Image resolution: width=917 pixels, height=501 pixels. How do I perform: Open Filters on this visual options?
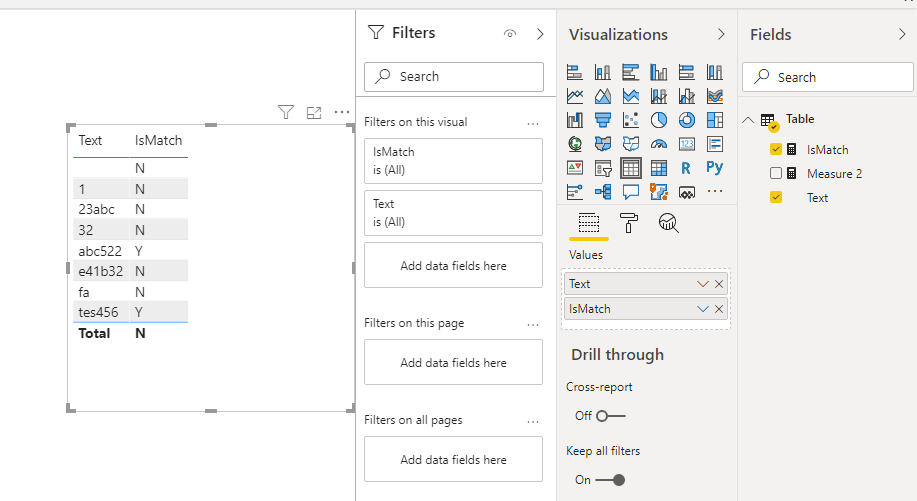tap(533, 123)
